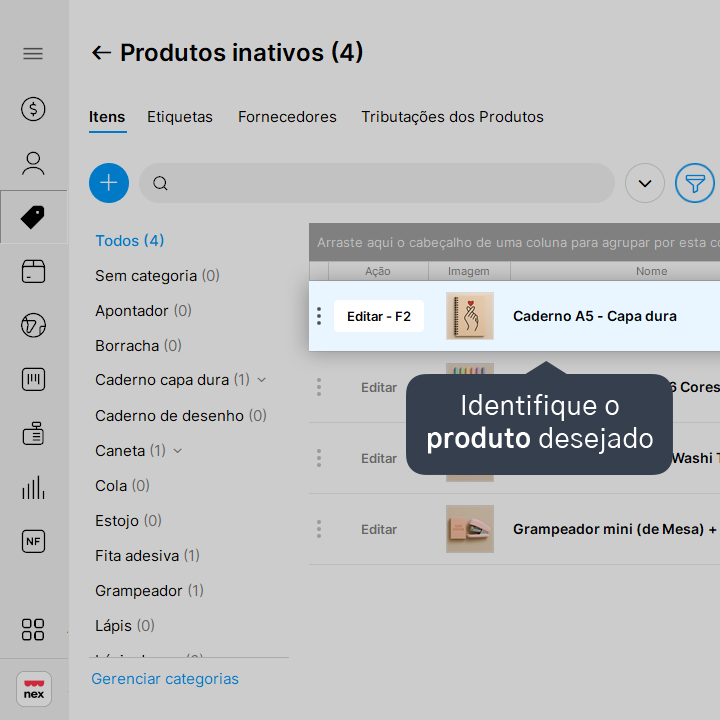The image size is (720, 720).
Task: Click the blue add product plus button
Action: pos(109,183)
